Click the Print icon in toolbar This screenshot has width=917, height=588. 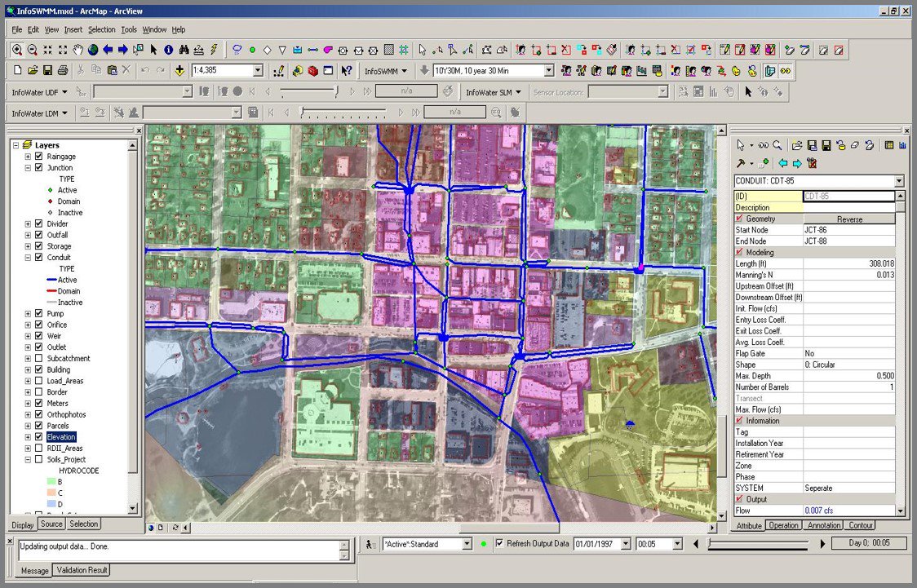[63, 71]
